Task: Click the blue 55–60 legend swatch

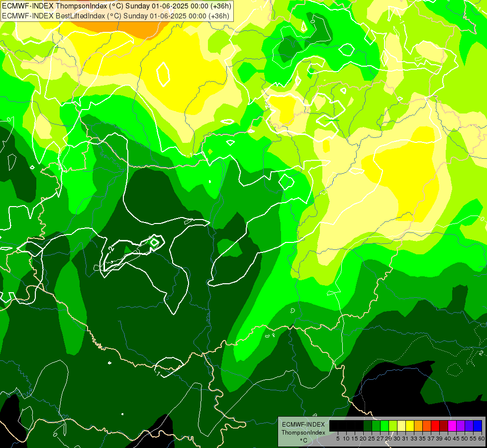Action: (x=478, y=426)
